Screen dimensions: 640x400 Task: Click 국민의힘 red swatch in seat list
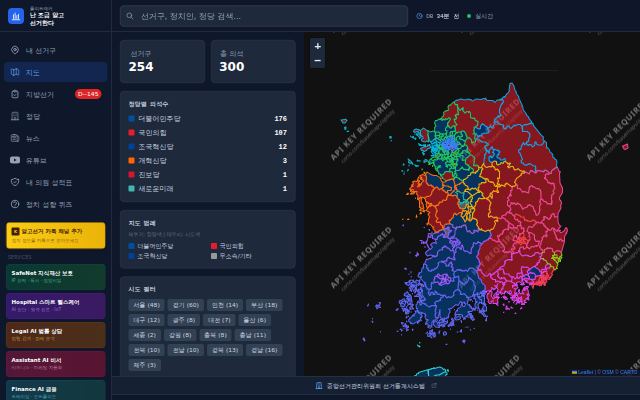click(x=131, y=133)
